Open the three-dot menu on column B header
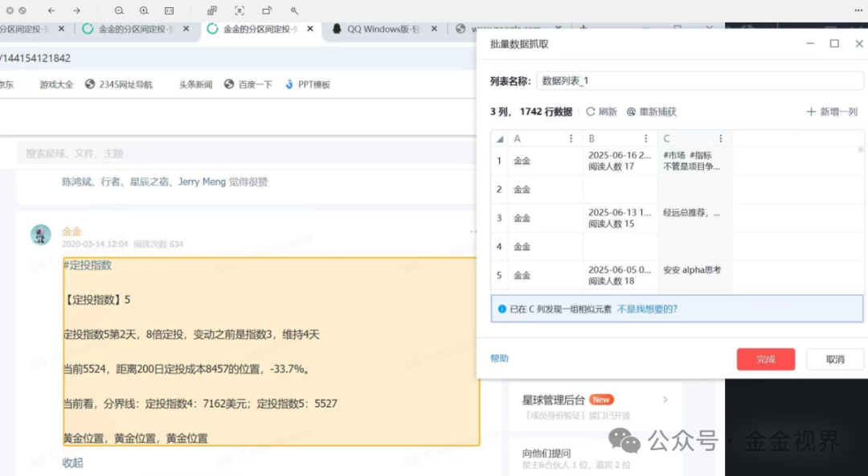868x476 pixels. (646, 137)
